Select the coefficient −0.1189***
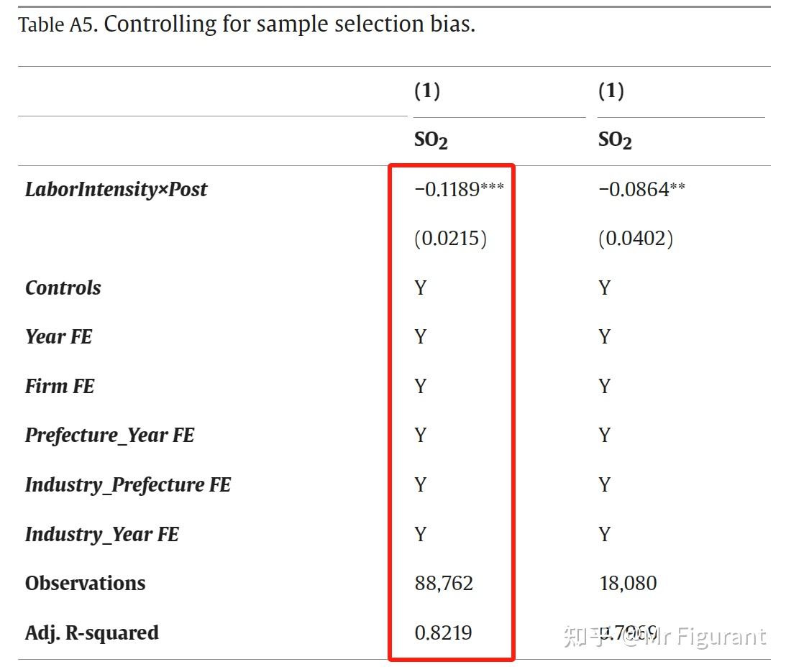The height and width of the screenshot is (672, 786). 459,190
